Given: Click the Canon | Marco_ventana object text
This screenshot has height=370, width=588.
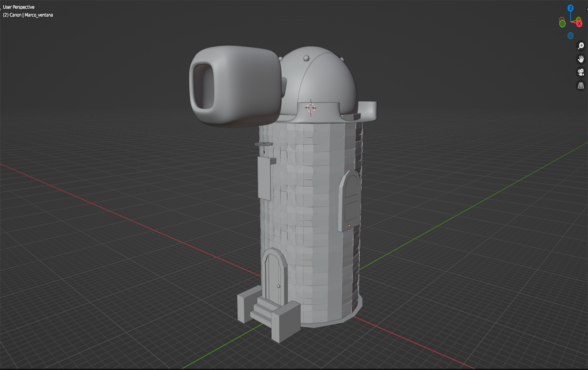Looking at the screenshot, I should click(x=28, y=15).
